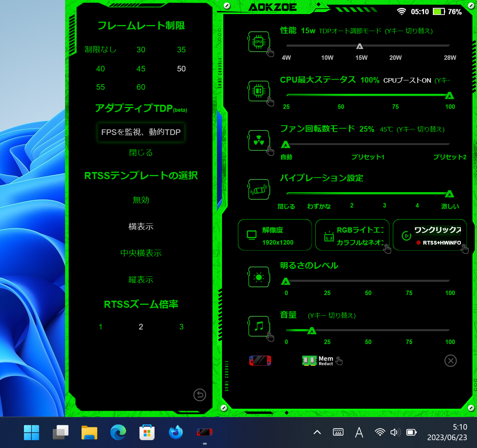The image size is (477, 448).
Task: Click わずかな vibration level label
Action: coord(319,206)
